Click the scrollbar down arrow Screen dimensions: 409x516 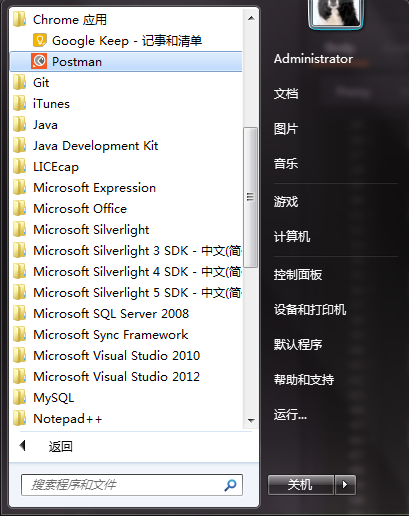click(x=251, y=421)
